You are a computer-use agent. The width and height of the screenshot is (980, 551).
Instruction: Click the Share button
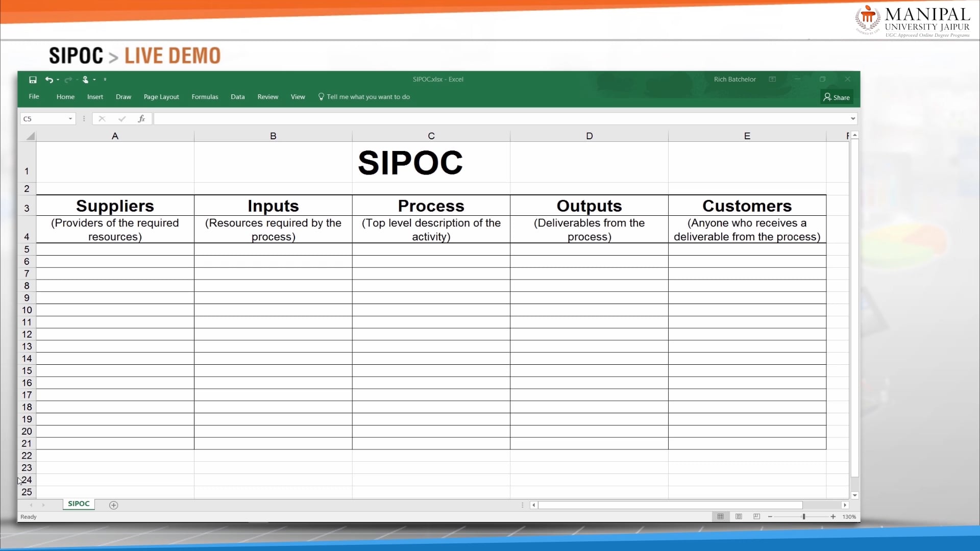click(837, 96)
